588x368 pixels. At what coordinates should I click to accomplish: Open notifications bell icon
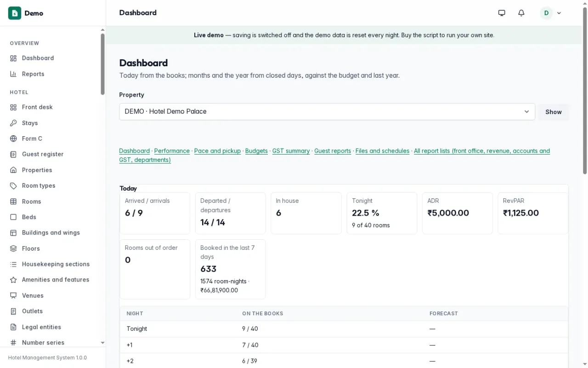click(x=521, y=13)
